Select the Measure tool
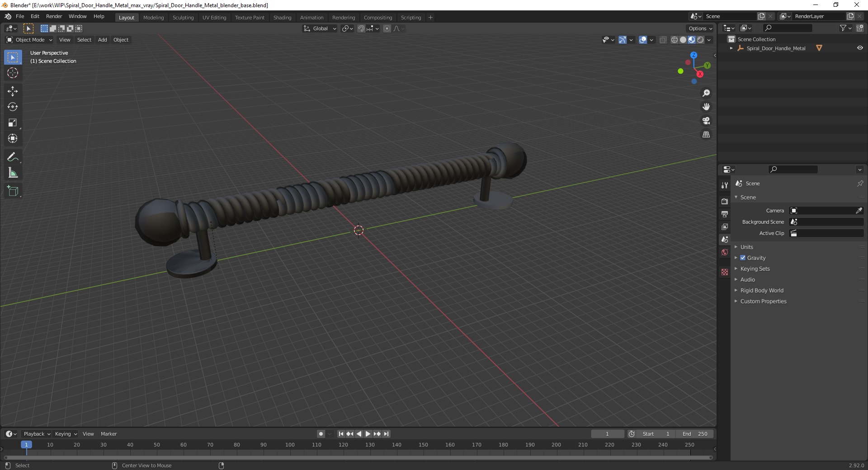This screenshot has height=470, width=868. [x=13, y=173]
